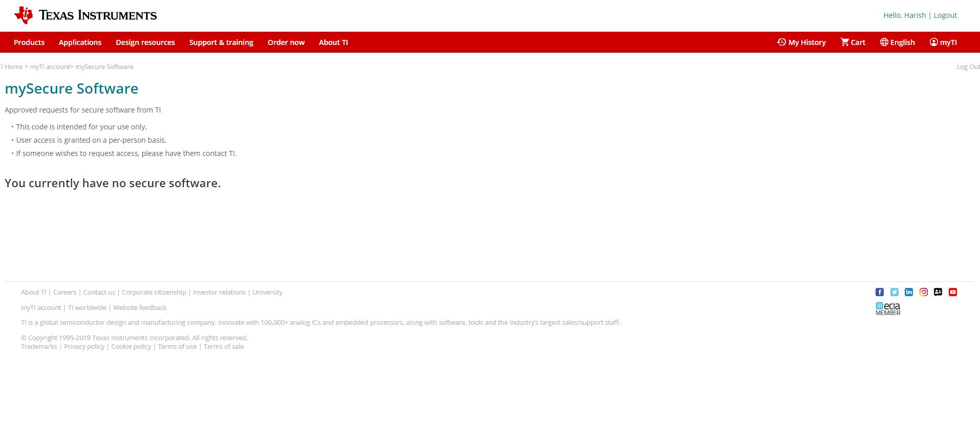Open the E2E community forum icon
Viewport: 980px width, 423px height.
point(938,292)
